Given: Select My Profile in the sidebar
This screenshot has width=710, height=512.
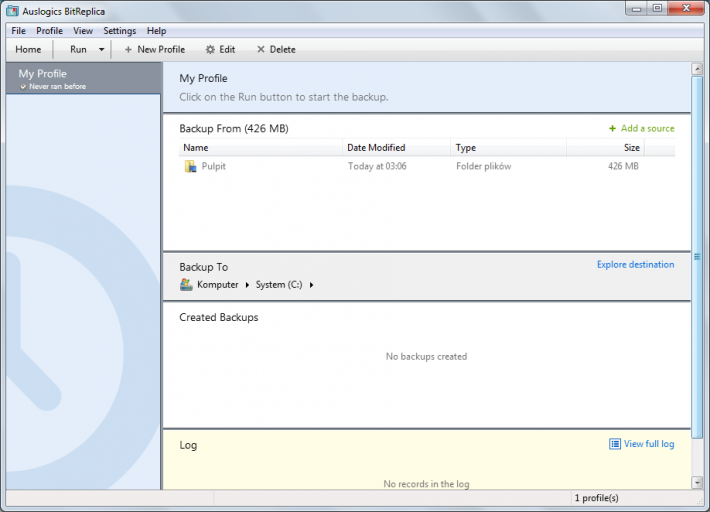Looking at the screenshot, I should click(83, 78).
